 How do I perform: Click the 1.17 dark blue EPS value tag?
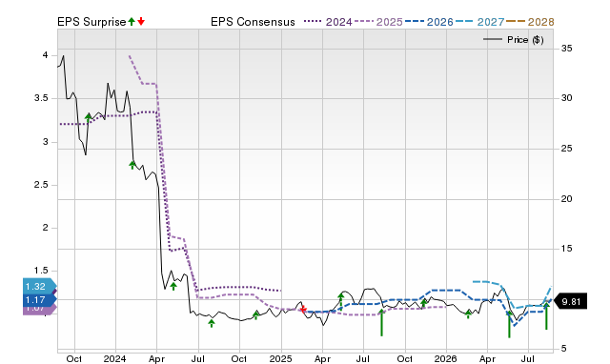pos(39,300)
